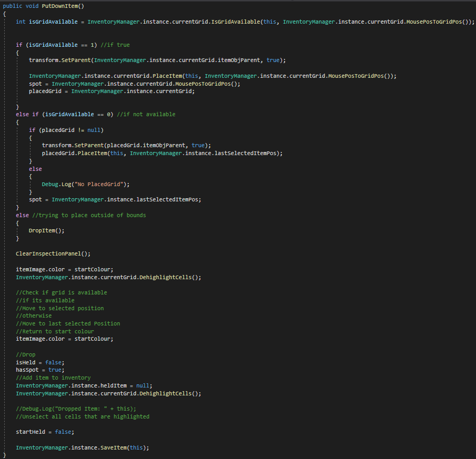Click the PutDownItem method name in the declaration
The height and width of the screenshot is (459, 476).
(59, 6)
